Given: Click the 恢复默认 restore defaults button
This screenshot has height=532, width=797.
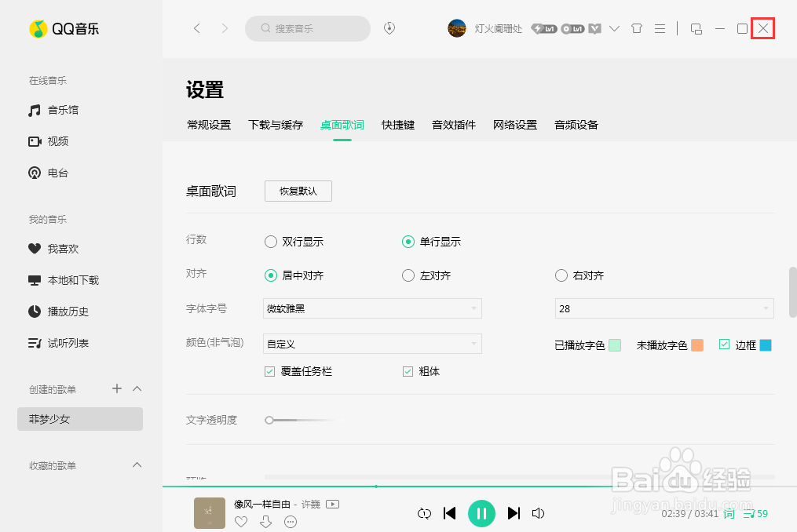Looking at the screenshot, I should click(298, 191).
